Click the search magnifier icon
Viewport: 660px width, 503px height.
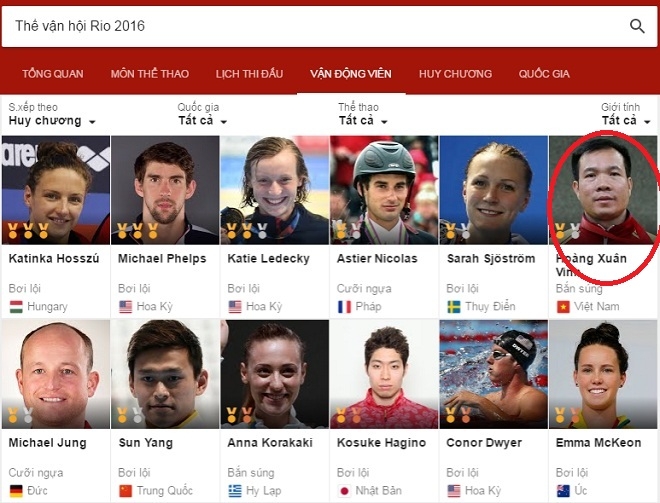[x=637, y=26]
